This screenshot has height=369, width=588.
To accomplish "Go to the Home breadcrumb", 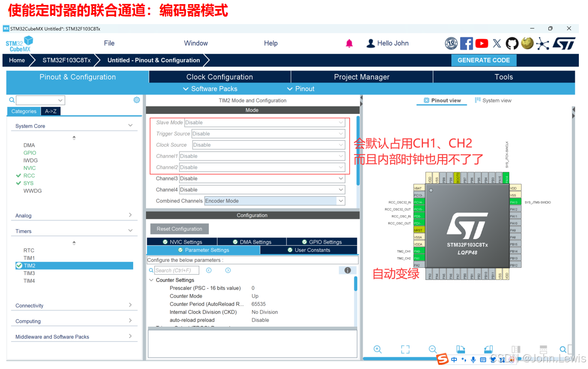I will pos(17,60).
